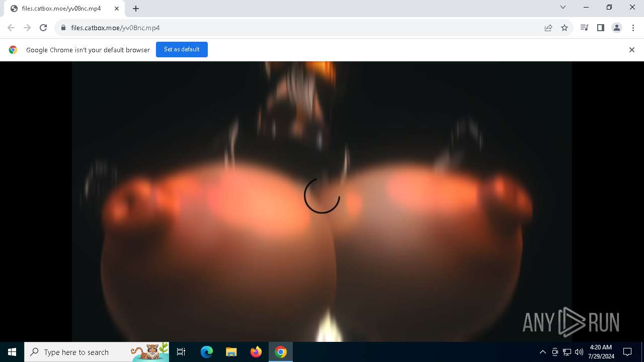Open the Windows Start menu

(12, 352)
